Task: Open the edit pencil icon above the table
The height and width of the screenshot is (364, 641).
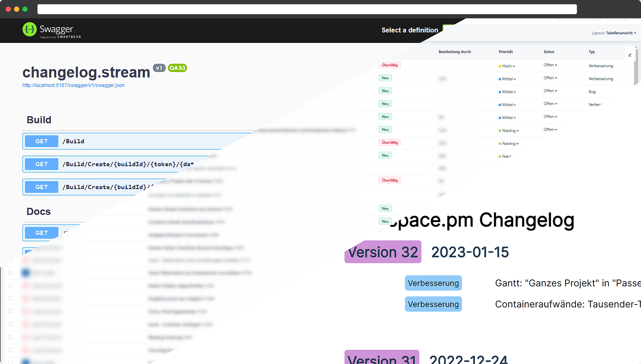Action: click(x=630, y=55)
